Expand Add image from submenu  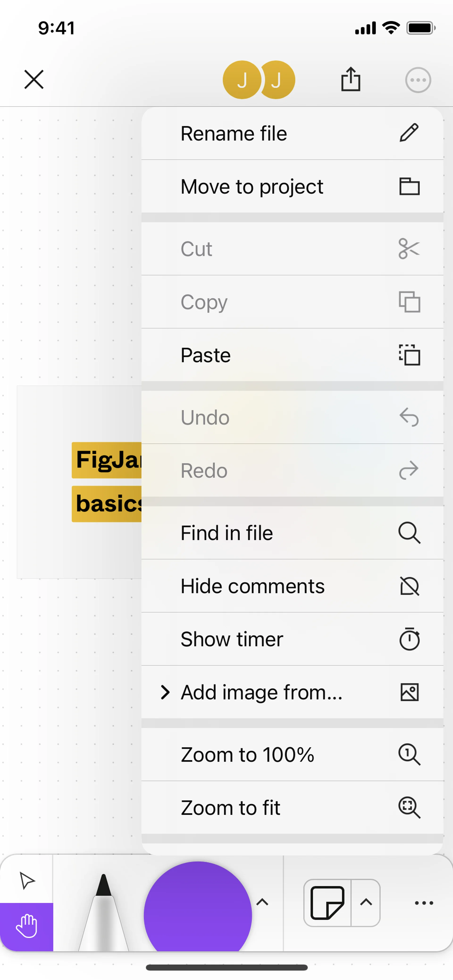292,692
